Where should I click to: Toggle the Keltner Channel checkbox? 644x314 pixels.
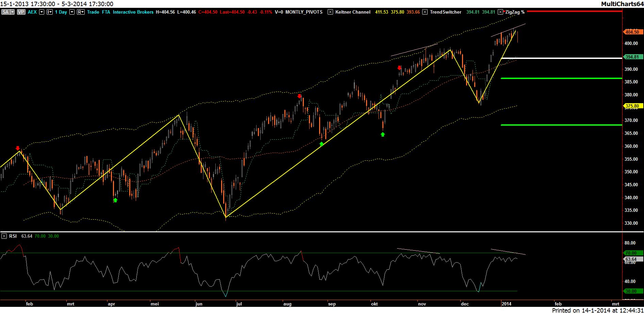pos(330,12)
